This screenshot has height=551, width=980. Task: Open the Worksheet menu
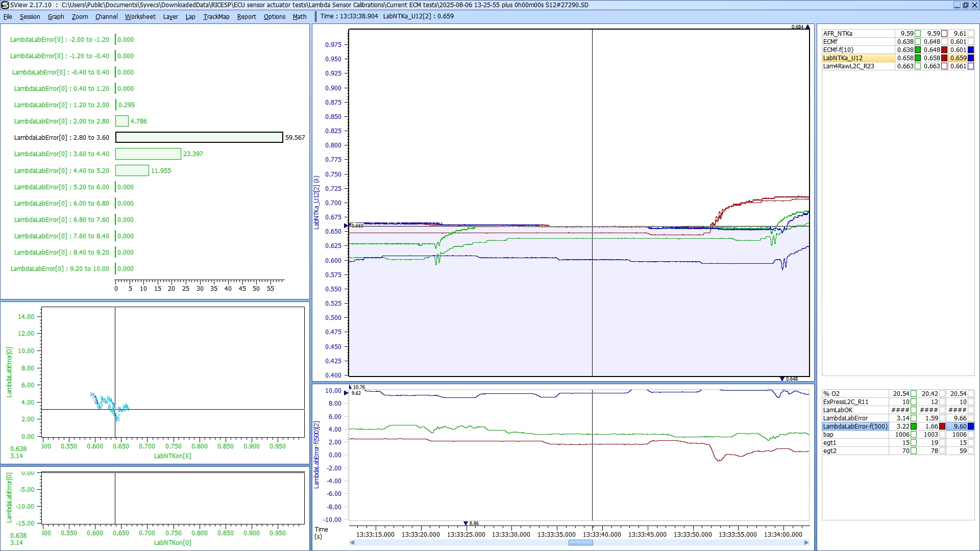click(140, 16)
